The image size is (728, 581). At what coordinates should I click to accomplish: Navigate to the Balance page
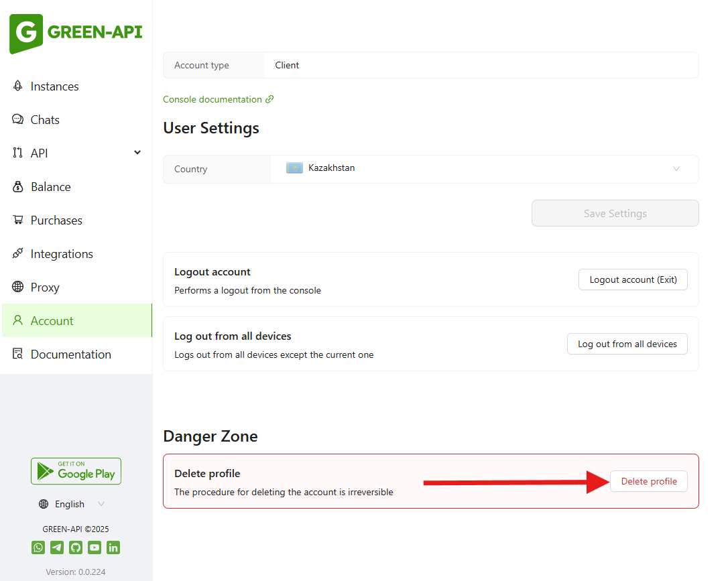click(50, 187)
